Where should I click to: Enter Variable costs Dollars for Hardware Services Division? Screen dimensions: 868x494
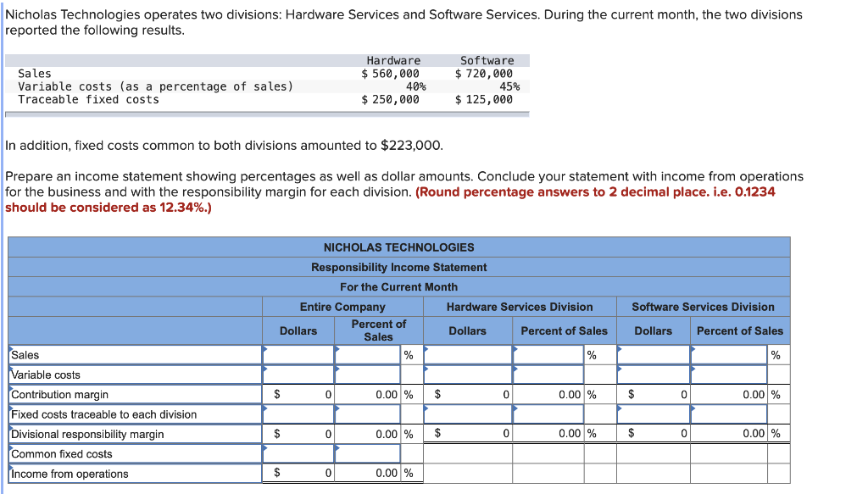(467, 374)
